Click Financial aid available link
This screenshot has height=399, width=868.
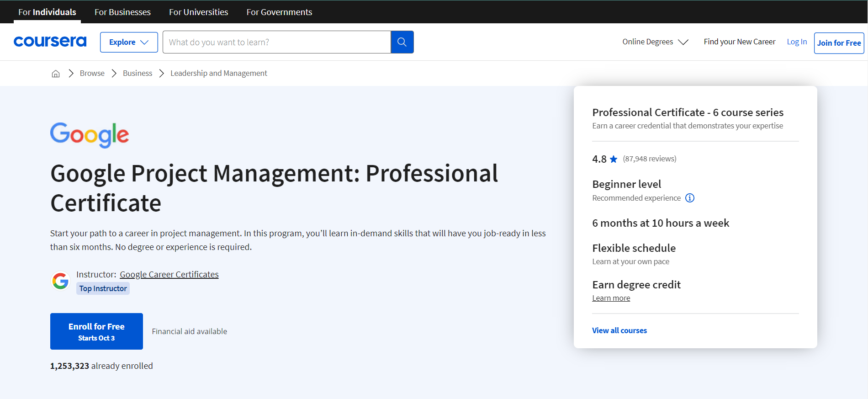coord(189,331)
